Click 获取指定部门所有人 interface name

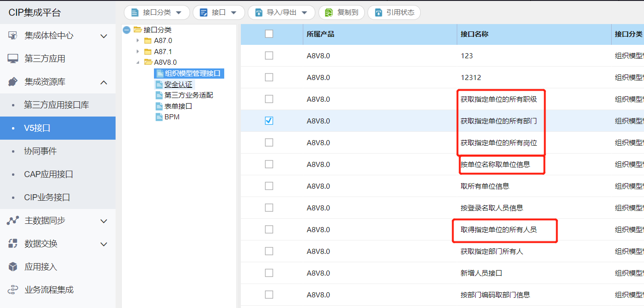click(492, 251)
